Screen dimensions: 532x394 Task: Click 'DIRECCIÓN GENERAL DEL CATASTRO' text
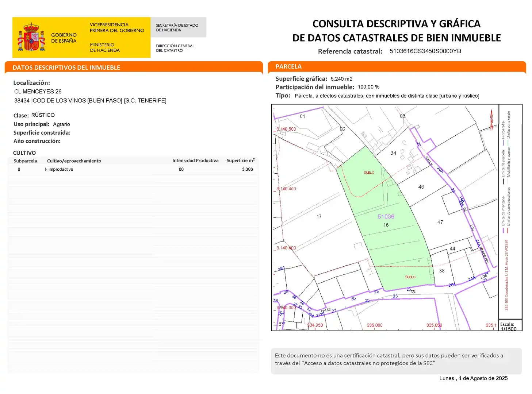[x=175, y=48]
